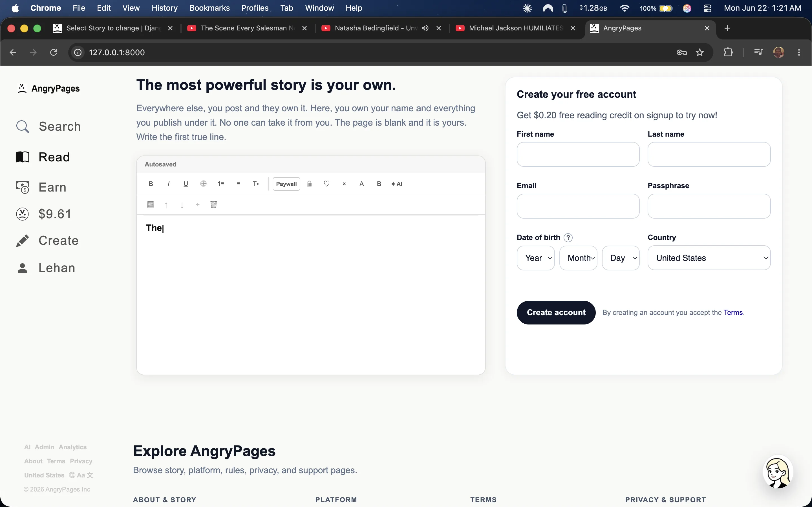This screenshot has width=812, height=507.
Task: Move block up with the up arrow
Action: coord(166,204)
